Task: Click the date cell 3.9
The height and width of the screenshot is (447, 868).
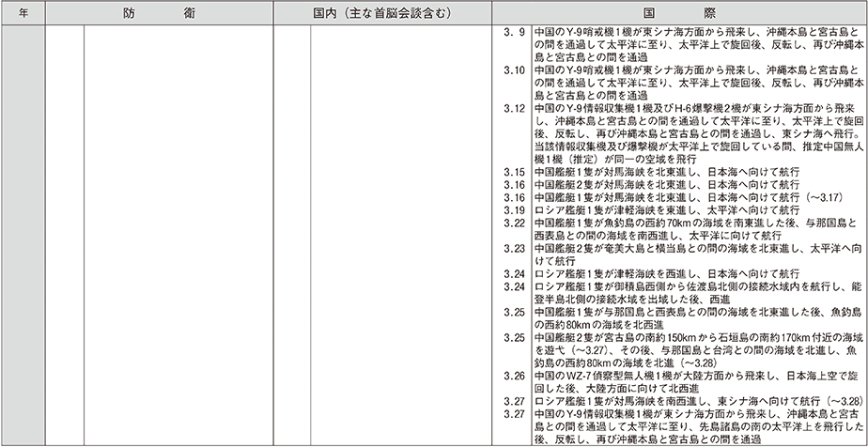Action: [514, 32]
